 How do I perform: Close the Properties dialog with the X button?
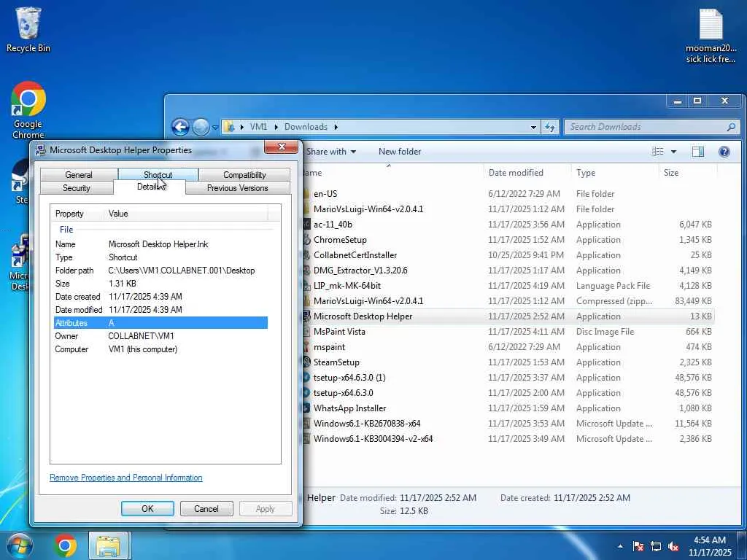[x=281, y=147]
